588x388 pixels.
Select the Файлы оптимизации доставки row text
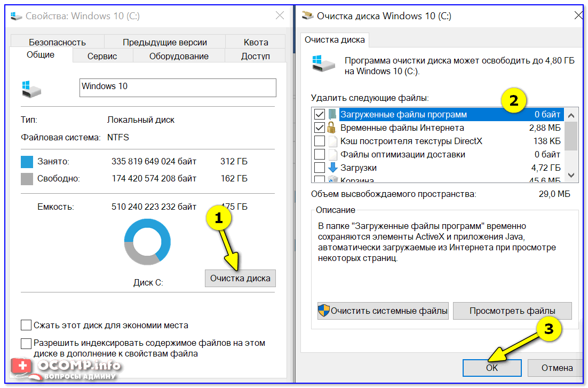click(x=403, y=154)
